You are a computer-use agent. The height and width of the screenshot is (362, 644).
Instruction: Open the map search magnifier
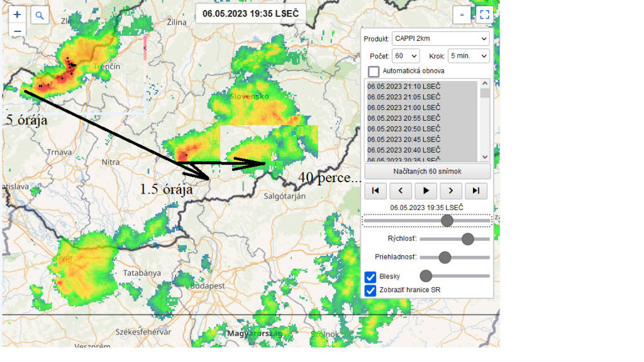(39, 15)
